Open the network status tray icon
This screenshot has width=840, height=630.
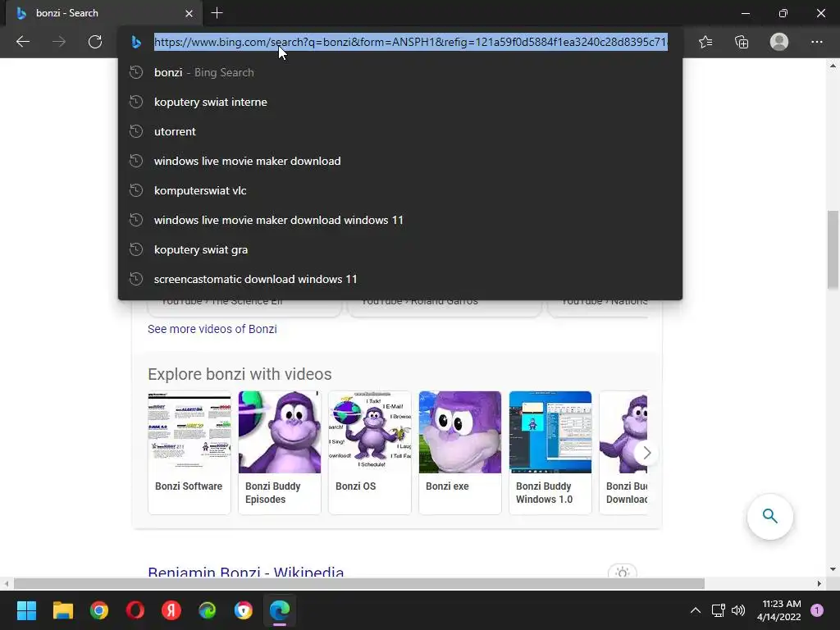[x=718, y=610]
